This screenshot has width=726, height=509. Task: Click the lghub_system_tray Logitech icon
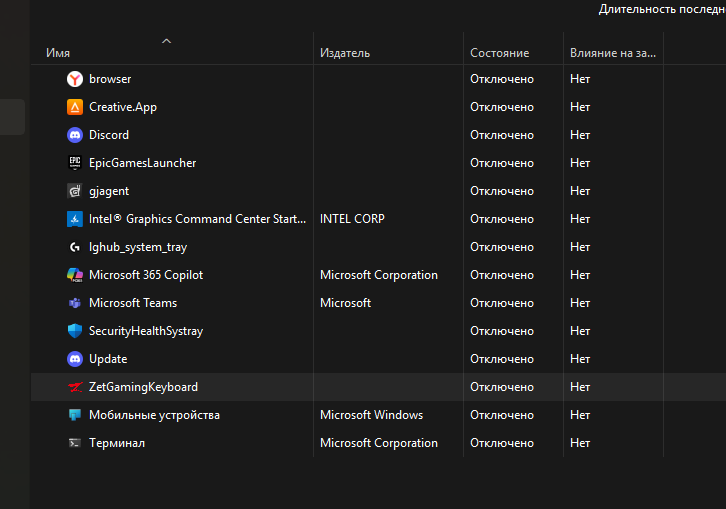pyautogui.click(x=75, y=247)
